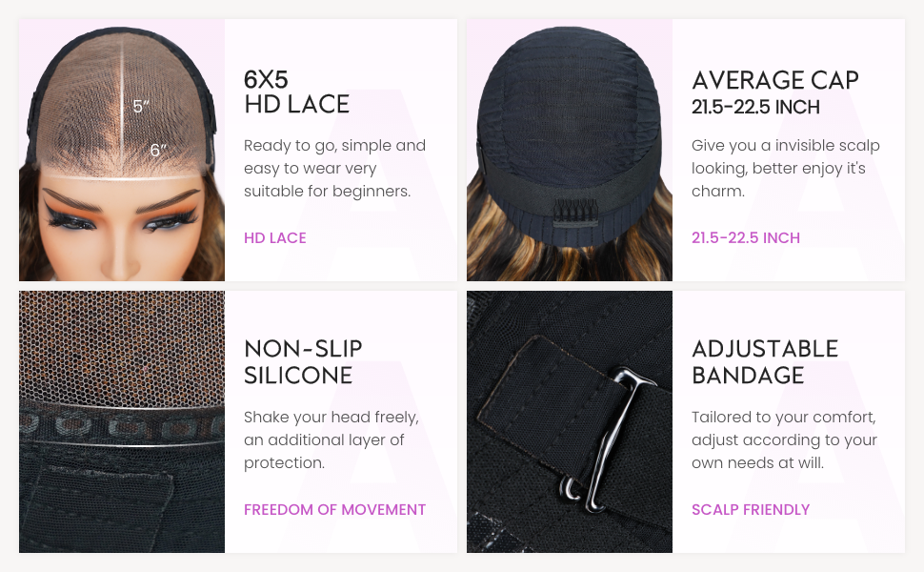The height and width of the screenshot is (572, 924).
Task: Click the 6X5 HD lace wig photo
Action: point(121,150)
